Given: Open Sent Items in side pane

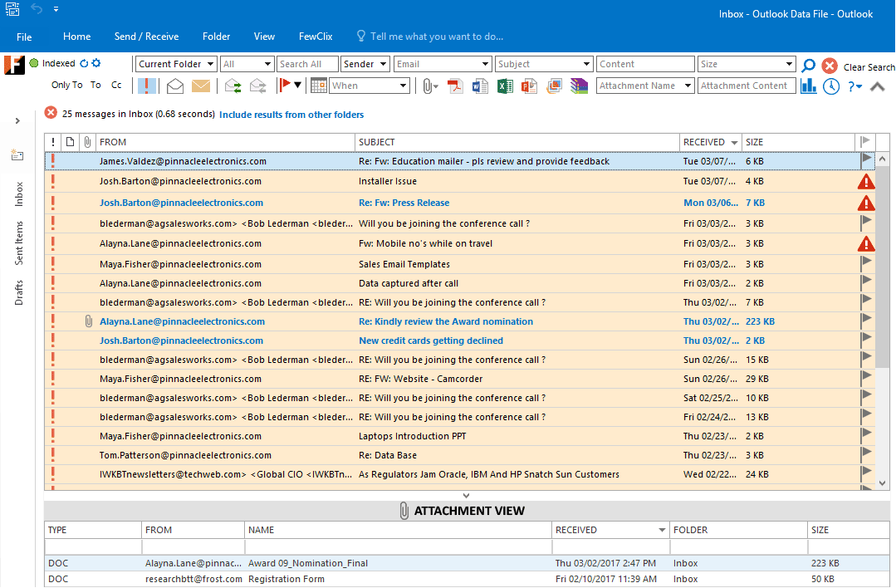Looking at the screenshot, I should click(x=19, y=243).
